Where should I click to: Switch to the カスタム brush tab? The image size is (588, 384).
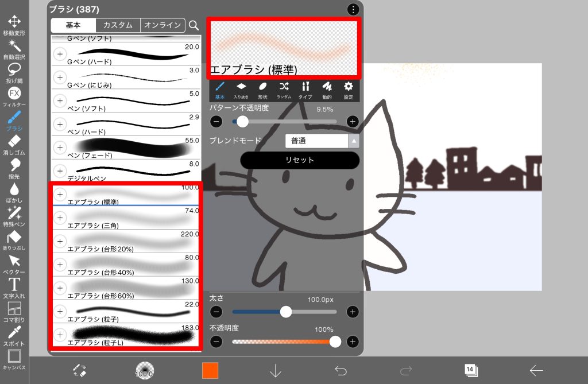(118, 25)
